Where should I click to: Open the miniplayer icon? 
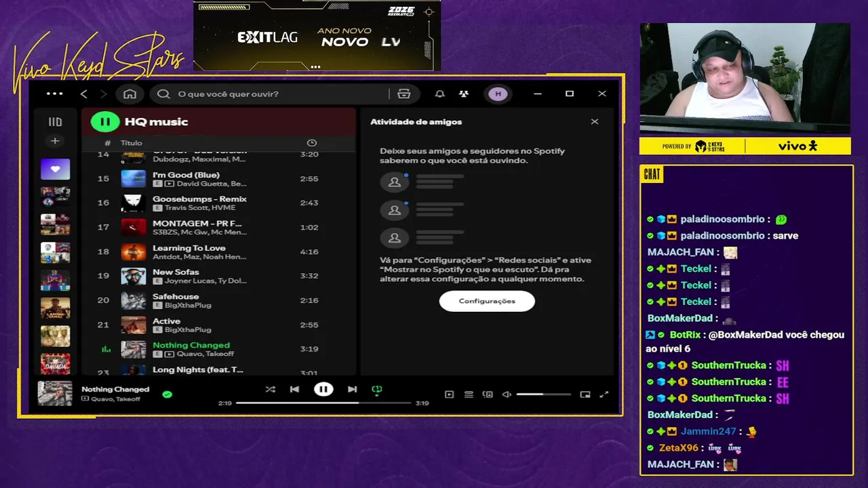585,394
